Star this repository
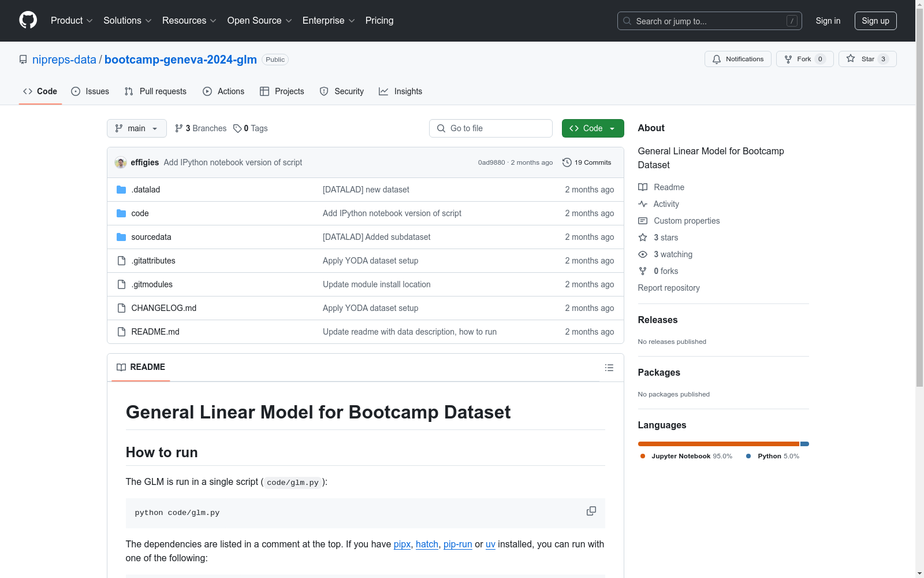Viewport: 924px width, 578px height. coord(867,59)
